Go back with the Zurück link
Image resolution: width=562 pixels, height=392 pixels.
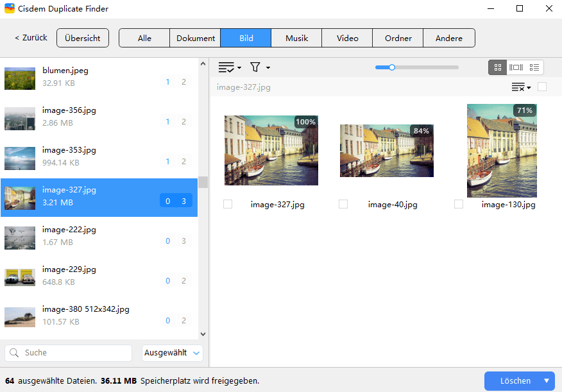[x=31, y=38]
